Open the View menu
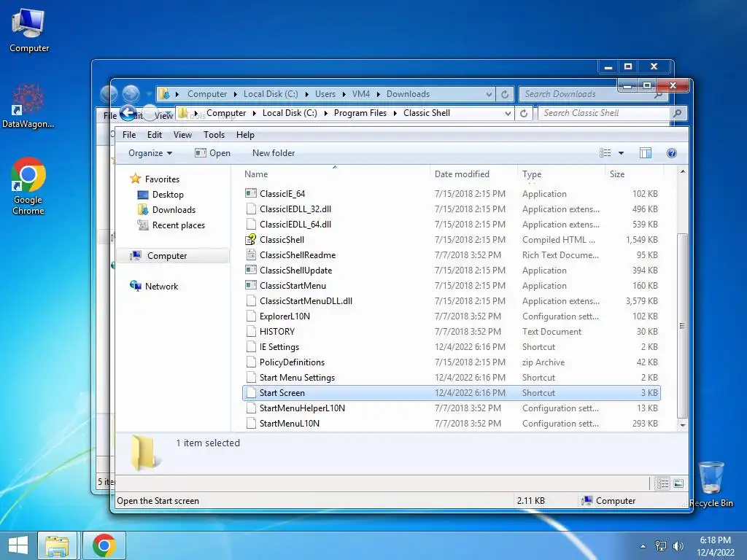The height and width of the screenshot is (560, 747). (182, 135)
